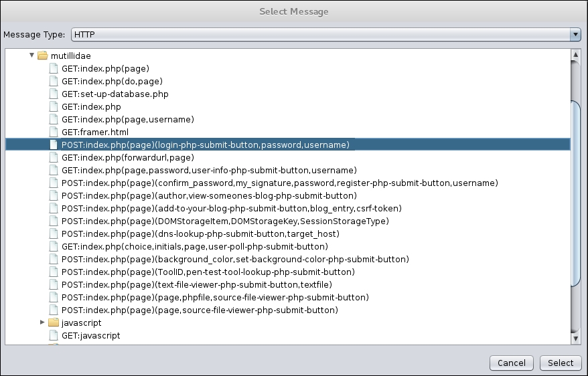The width and height of the screenshot is (588, 376).
Task: Pick the set-background-color POST message
Action: (x=235, y=260)
